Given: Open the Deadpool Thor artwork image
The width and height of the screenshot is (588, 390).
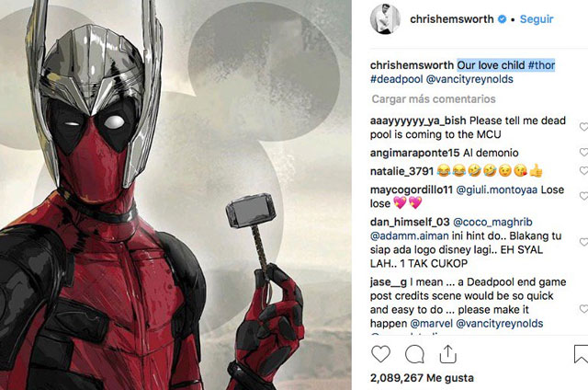Looking at the screenshot, I should [x=175, y=195].
